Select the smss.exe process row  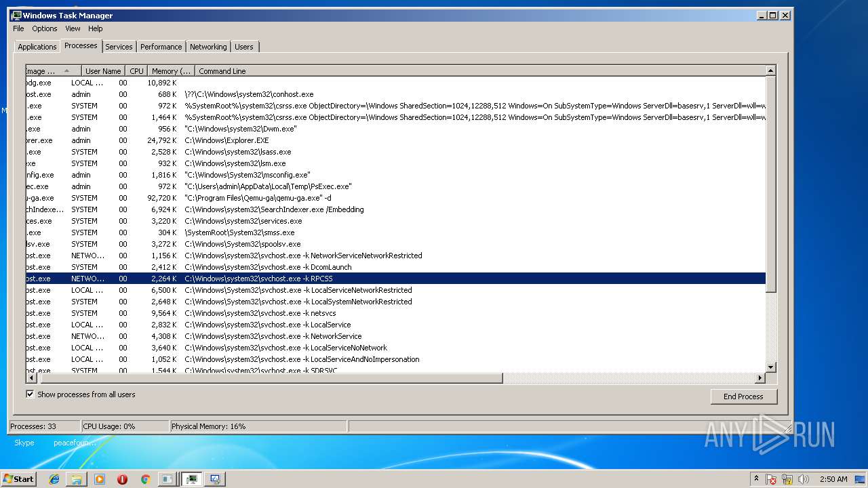(x=395, y=232)
